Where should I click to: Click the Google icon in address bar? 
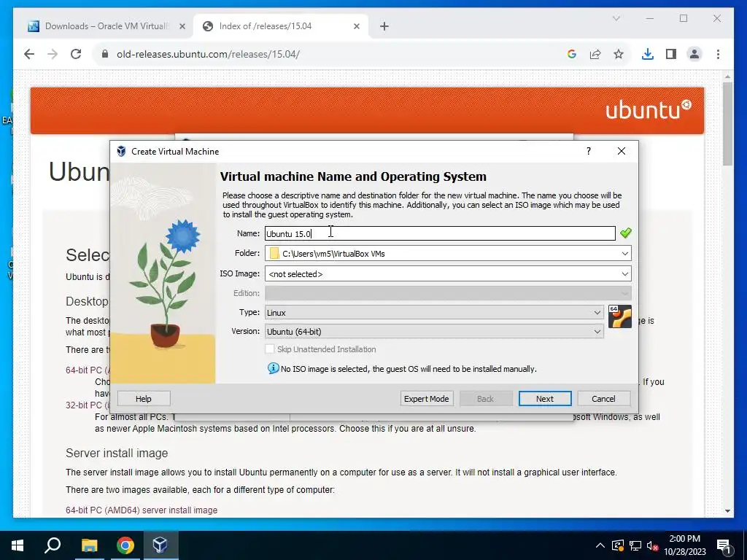[x=572, y=54]
